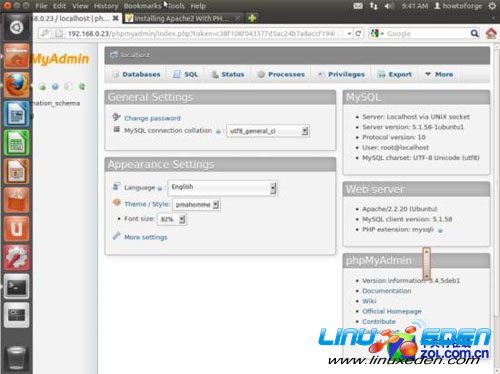Open the Processes tab
This screenshot has height=374, width=500.
pyautogui.click(x=281, y=74)
